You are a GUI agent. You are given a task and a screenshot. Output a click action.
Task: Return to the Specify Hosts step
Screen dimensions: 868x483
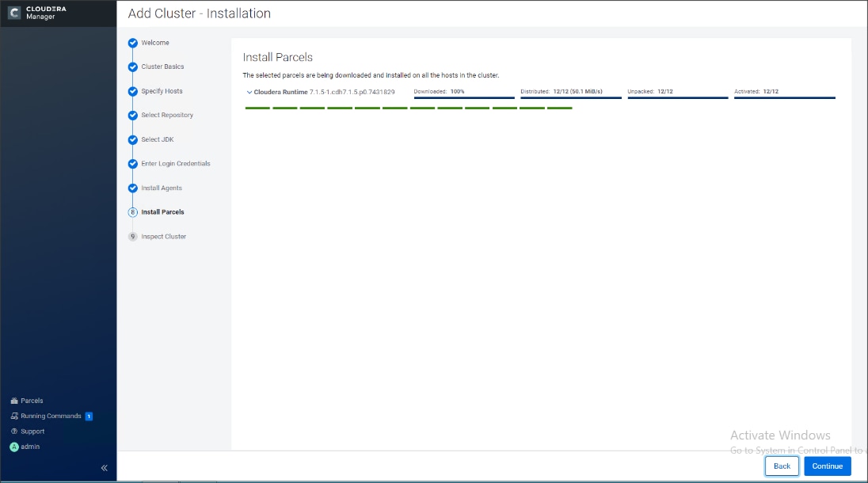coord(132,91)
